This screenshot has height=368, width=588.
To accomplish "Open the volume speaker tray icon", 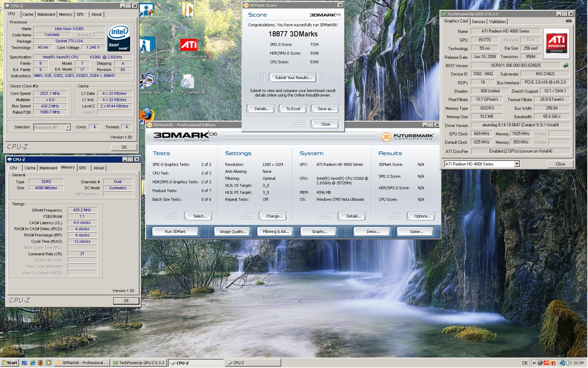I will click(569, 363).
